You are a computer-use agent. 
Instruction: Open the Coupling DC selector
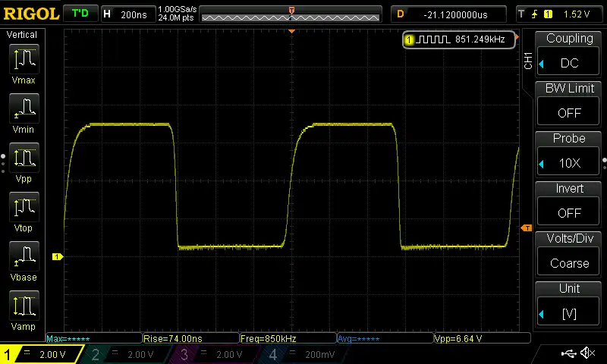point(569,55)
